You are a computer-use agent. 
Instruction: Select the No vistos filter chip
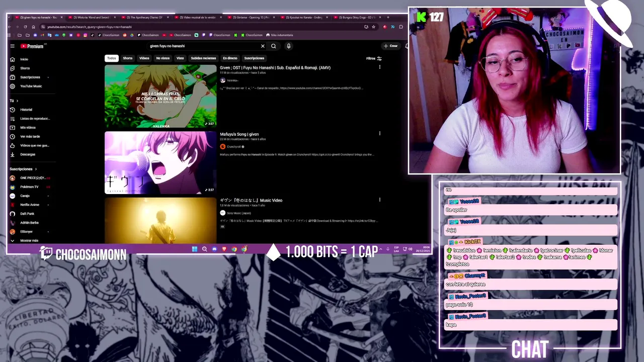click(163, 58)
